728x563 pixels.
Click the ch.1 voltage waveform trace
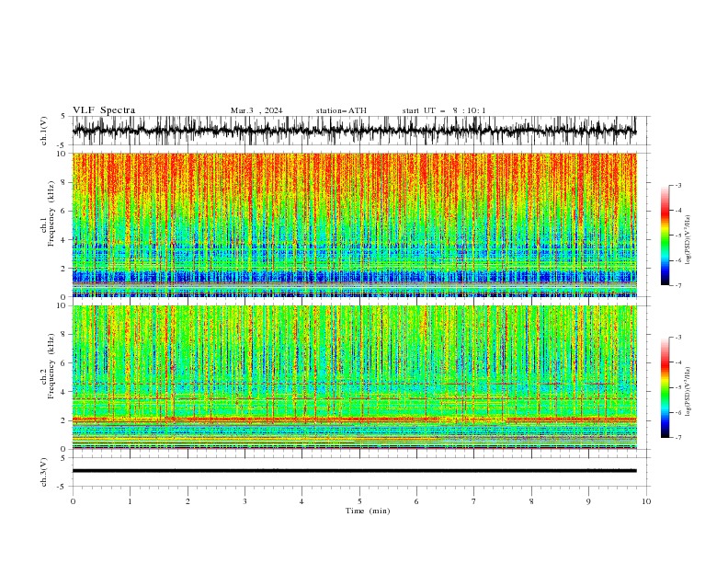(354, 131)
